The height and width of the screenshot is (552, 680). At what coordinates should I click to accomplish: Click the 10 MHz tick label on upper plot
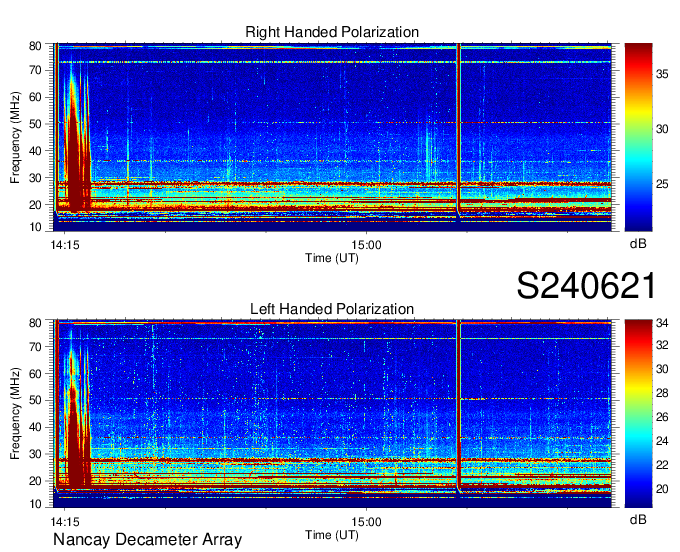pyautogui.click(x=35, y=227)
